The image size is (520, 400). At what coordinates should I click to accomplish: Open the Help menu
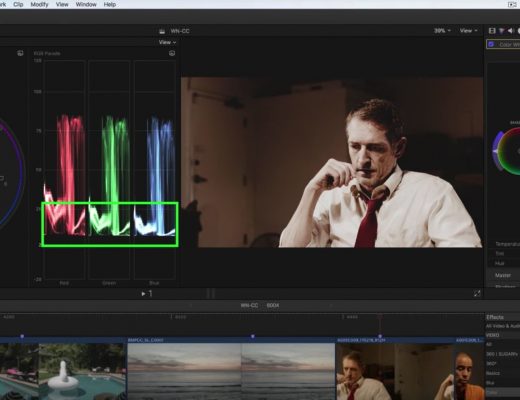110,4
